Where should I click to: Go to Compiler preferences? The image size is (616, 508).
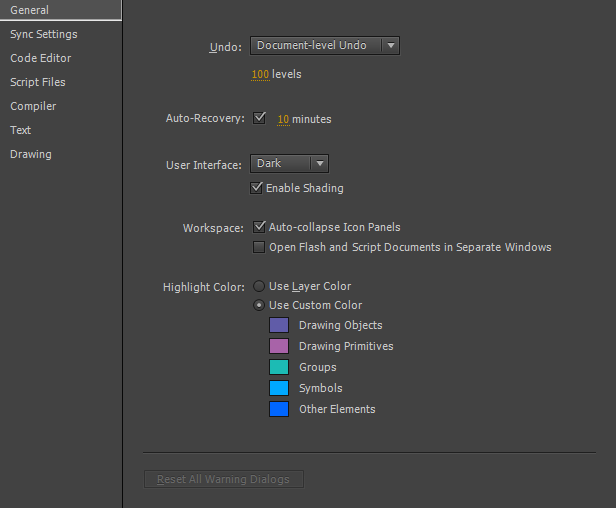(33, 106)
